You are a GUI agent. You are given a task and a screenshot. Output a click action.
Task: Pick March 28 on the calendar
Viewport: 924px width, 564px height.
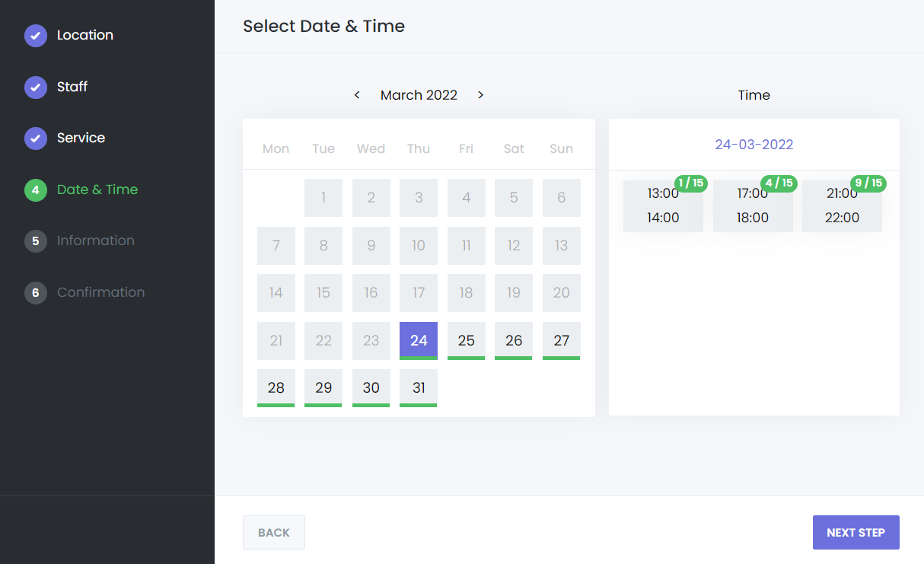tap(276, 387)
